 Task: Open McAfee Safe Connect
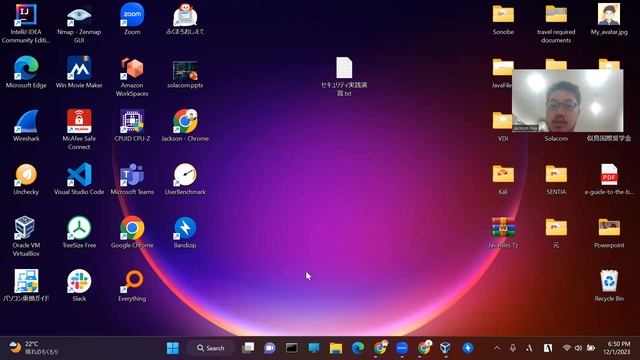point(79,121)
